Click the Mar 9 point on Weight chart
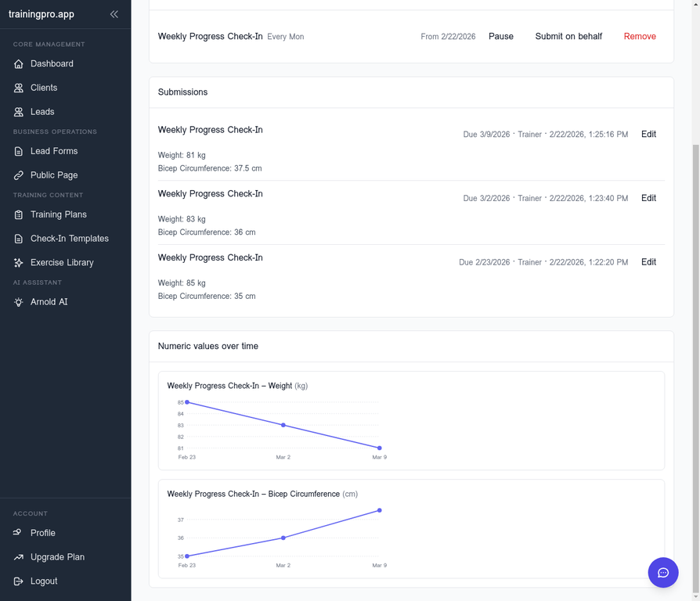Viewport: 700px width, 601px height. [x=380, y=448]
